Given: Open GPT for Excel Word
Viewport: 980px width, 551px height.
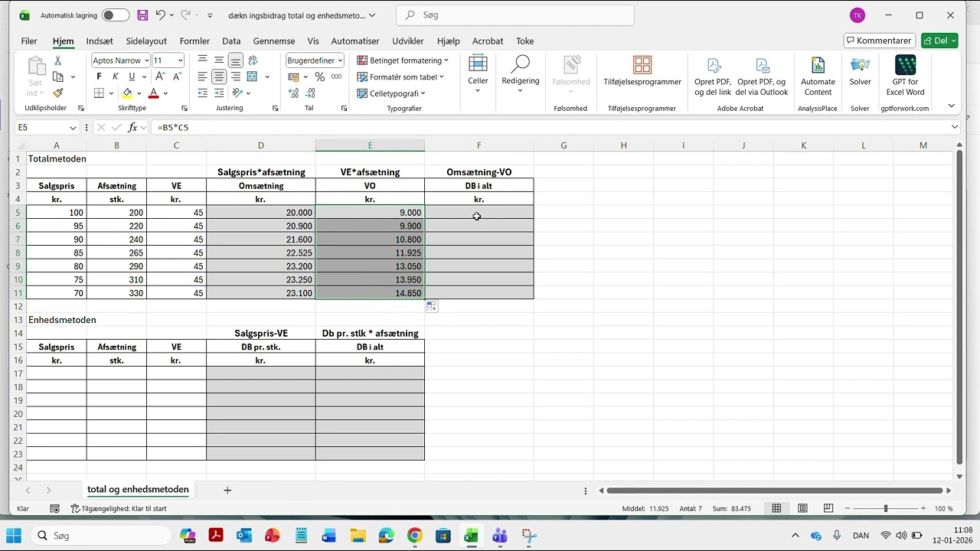Looking at the screenshot, I should pos(905,77).
